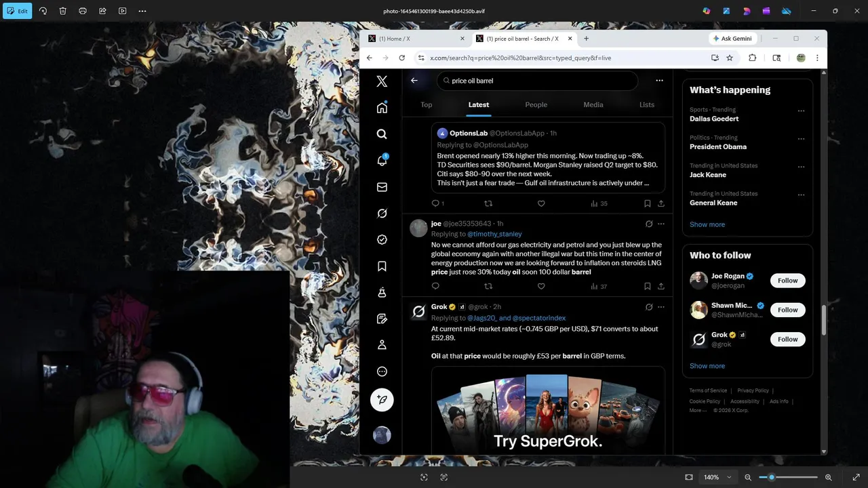This screenshot has height=488, width=868.
Task: Open search settings three-dot menu
Action: (659, 81)
